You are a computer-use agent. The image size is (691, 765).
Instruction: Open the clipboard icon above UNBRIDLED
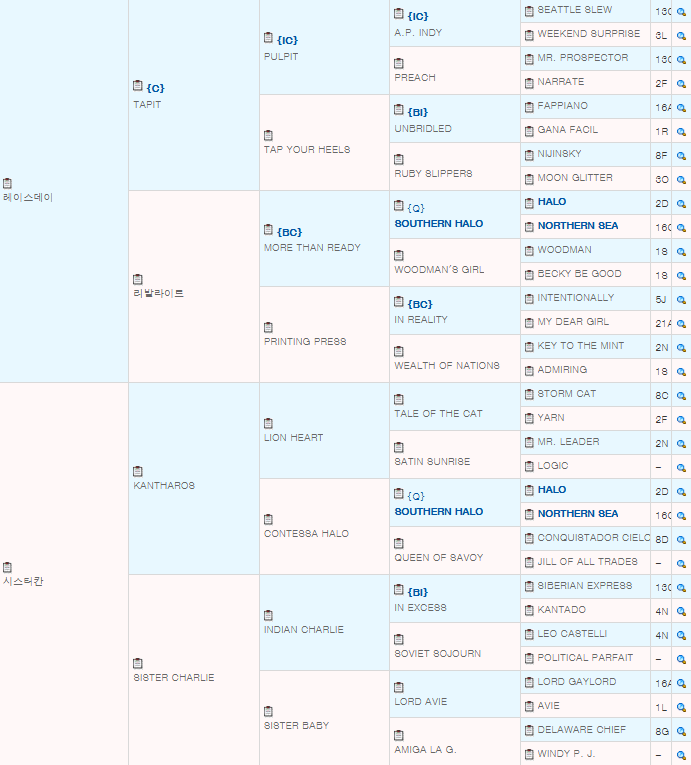399,109
